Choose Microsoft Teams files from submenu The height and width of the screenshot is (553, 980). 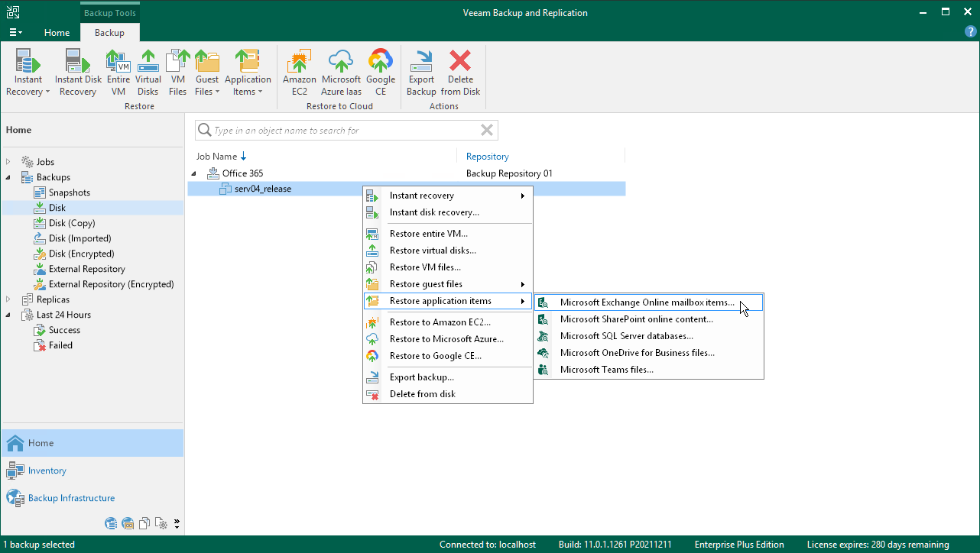606,370
